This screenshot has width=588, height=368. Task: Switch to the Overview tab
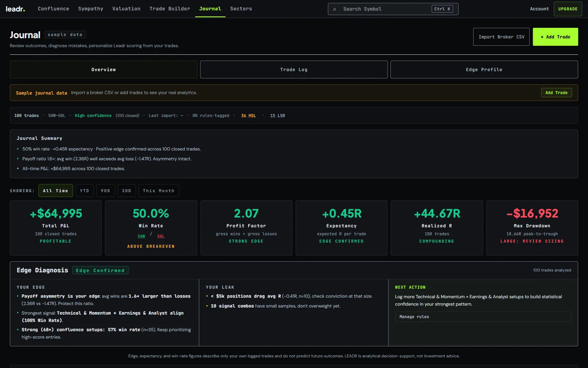104,70
